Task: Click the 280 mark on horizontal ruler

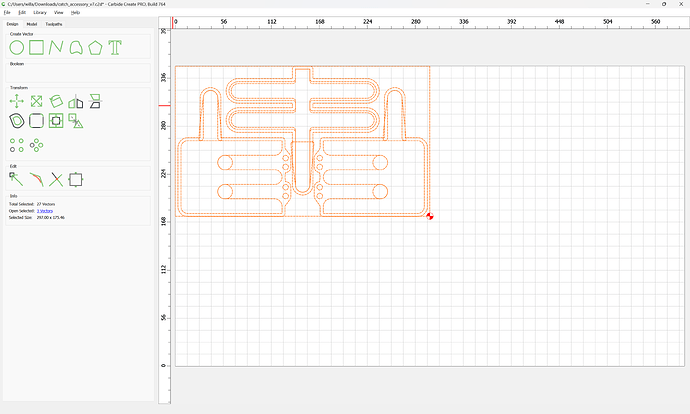Action: coord(415,22)
